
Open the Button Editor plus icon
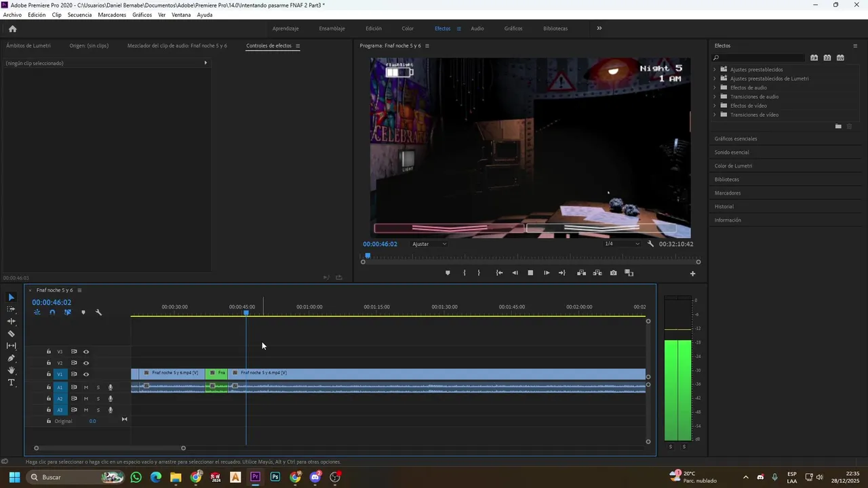coord(692,274)
